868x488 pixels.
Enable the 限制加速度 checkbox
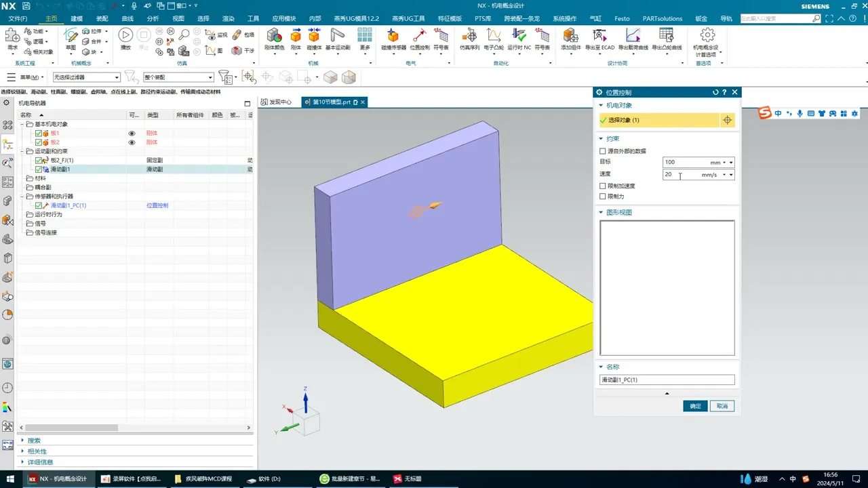(603, 186)
